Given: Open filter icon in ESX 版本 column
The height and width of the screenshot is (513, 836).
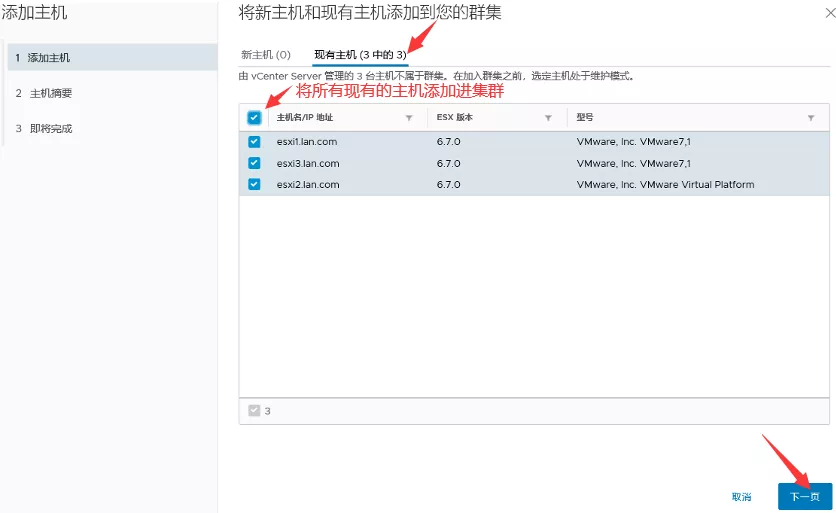Looking at the screenshot, I should click(548, 118).
